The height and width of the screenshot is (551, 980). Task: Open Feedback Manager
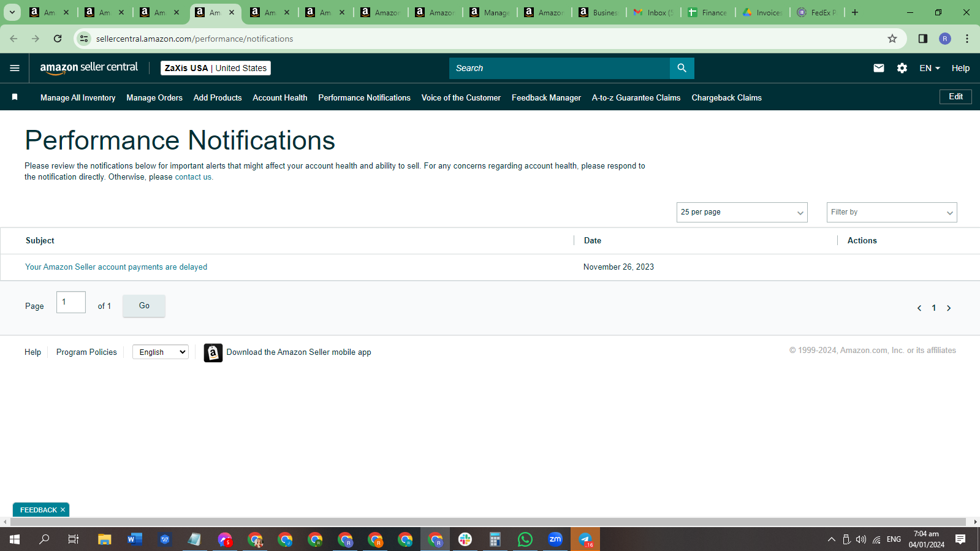546,97
